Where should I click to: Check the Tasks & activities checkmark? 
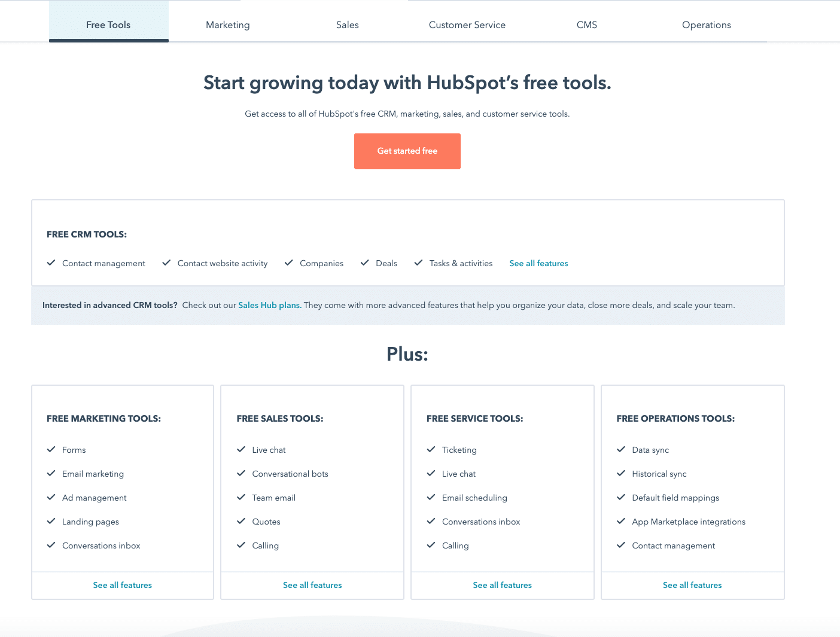pyautogui.click(x=418, y=263)
